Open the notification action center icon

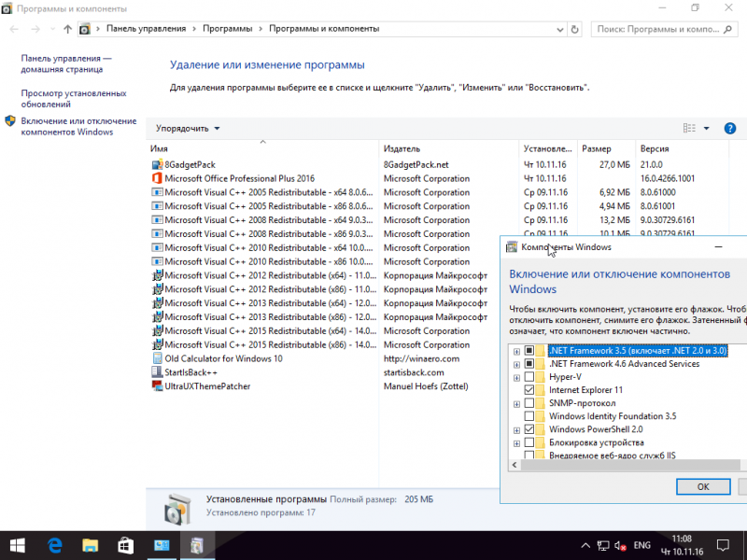[x=723, y=545]
